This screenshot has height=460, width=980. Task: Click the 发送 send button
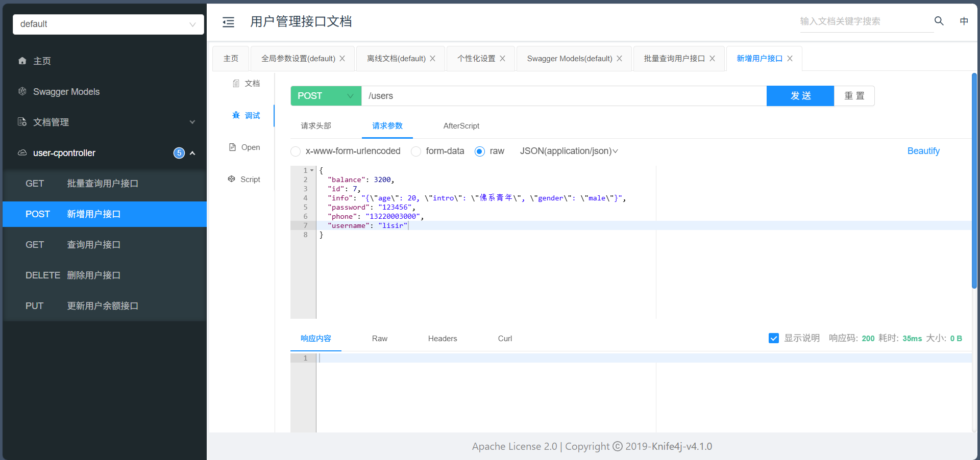tap(800, 96)
